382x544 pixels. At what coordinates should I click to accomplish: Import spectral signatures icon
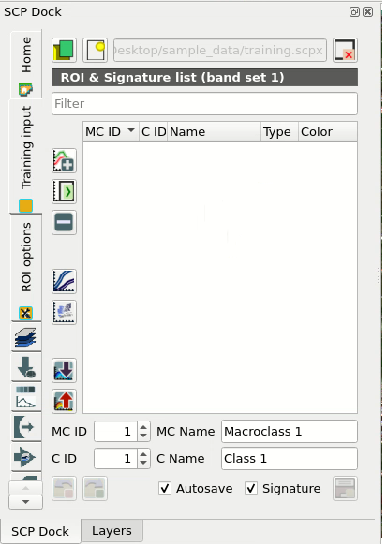click(64, 371)
